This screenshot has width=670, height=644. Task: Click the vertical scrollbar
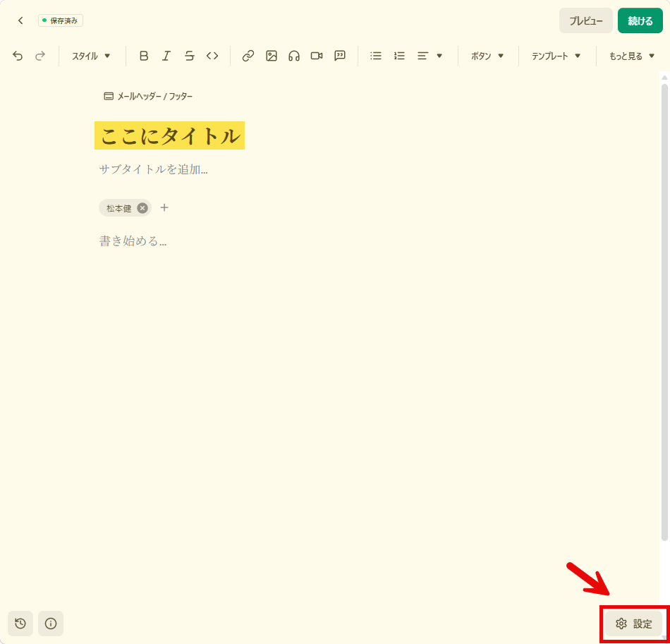click(x=664, y=312)
